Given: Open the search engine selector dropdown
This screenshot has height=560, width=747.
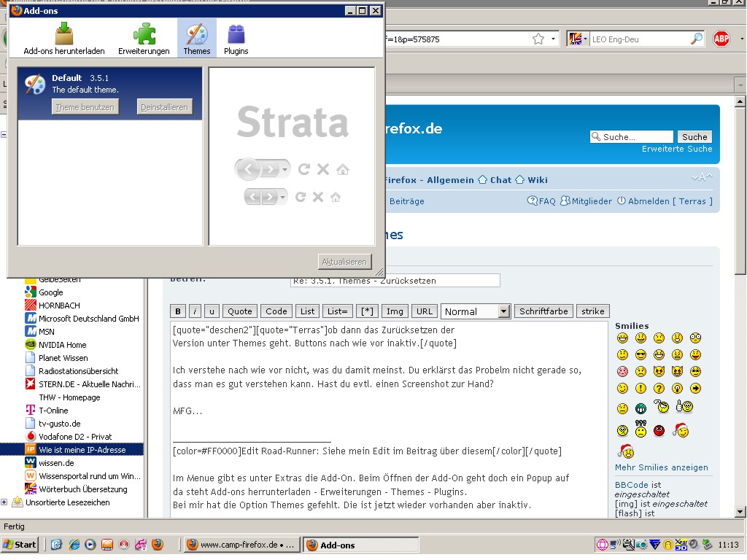Looking at the screenshot, I should point(578,39).
